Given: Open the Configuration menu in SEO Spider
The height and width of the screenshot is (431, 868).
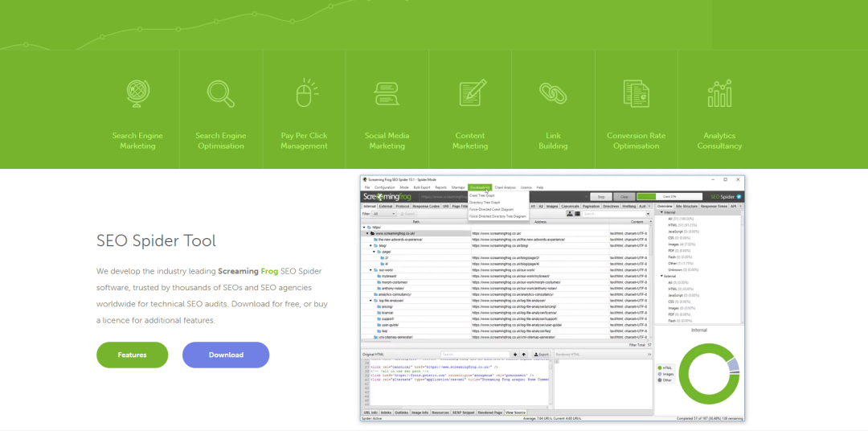Looking at the screenshot, I should [385, 188].
